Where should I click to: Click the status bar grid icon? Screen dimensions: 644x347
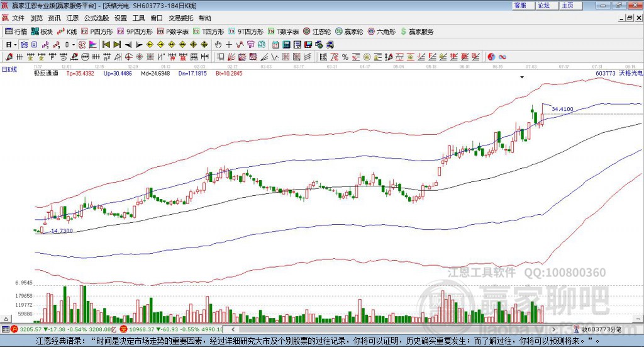click(x=5, y=329)
